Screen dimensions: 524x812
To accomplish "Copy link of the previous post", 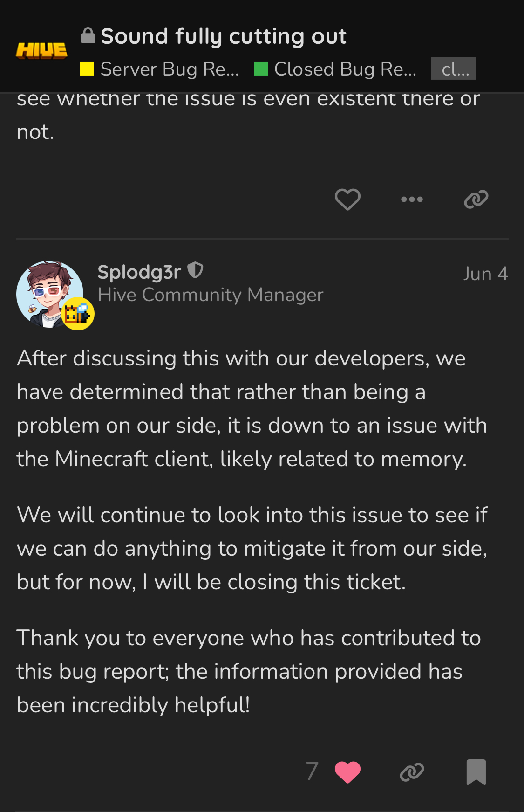I will click(476, 200).
